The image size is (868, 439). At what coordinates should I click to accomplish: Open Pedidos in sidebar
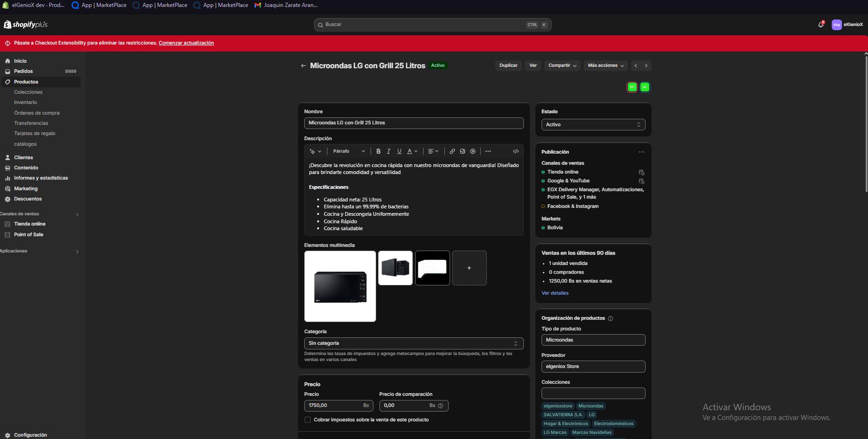pos(23,71)
